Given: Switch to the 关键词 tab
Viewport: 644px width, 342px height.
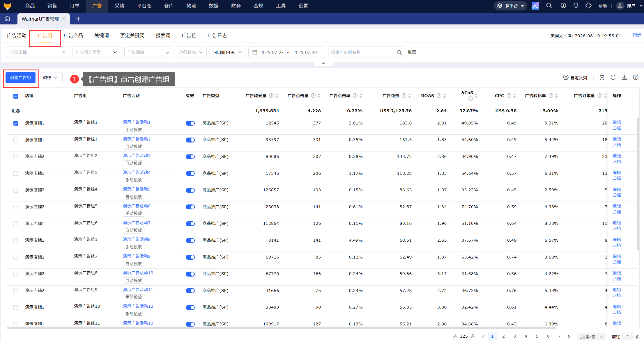Looking at the screenshot, I should pos(101,35).
